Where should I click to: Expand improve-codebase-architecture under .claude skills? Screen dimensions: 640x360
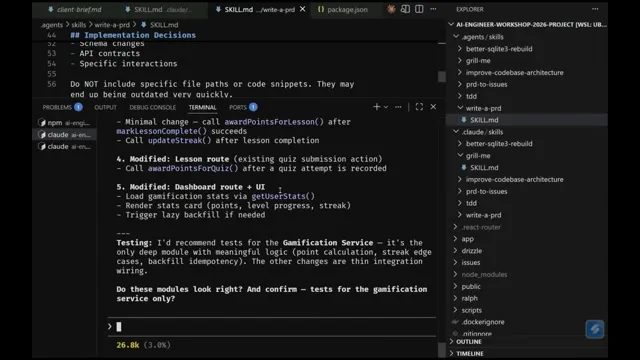(x=527, y=180)
